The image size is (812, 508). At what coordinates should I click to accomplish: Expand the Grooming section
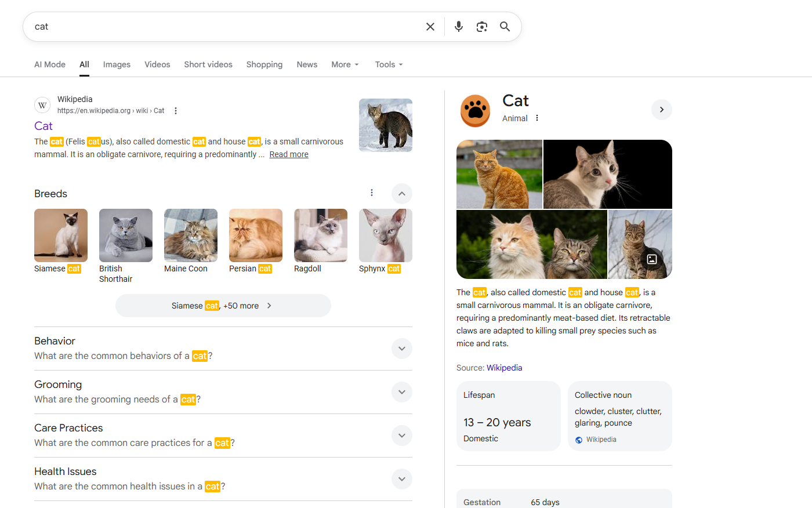coord(401,392)
